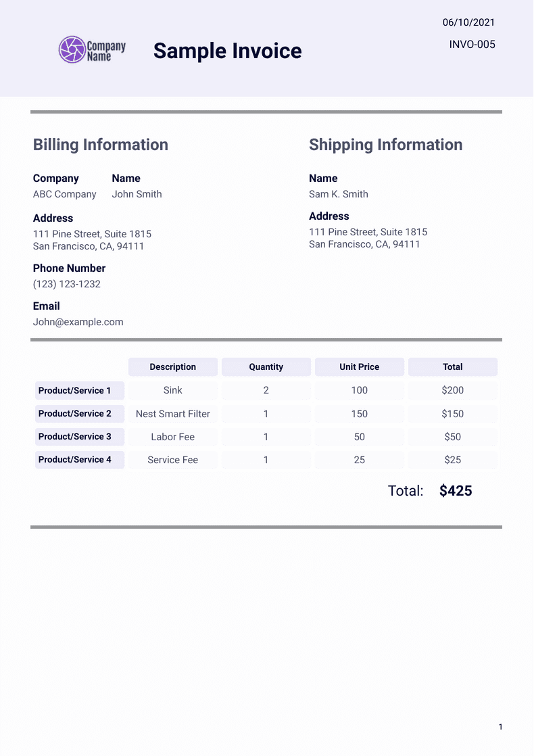Image resolution: width=534 pixels, height=756 pixels.
Task: Click the Billing Information heading
Action: coord(101,145)
